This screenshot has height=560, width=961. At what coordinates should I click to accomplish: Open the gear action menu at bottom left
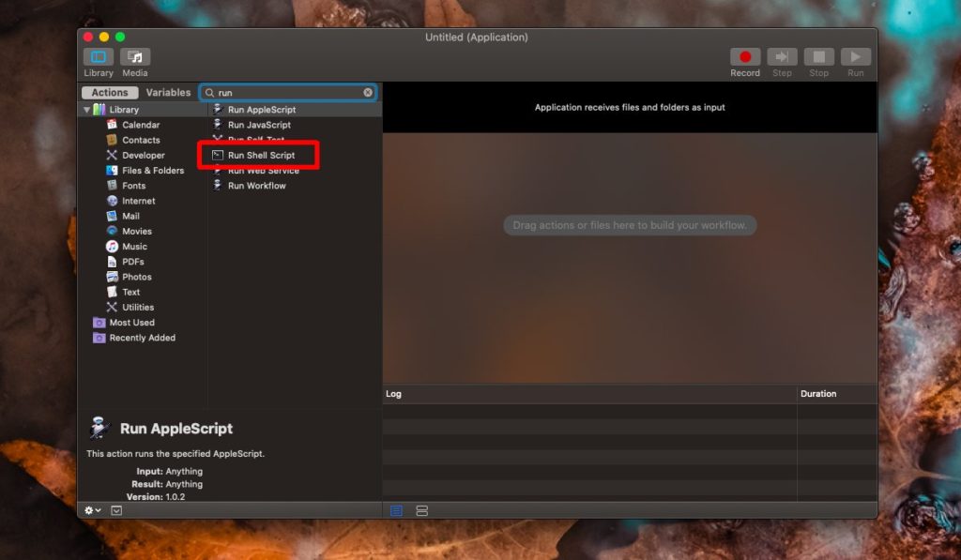pyautogui.click(x=88, y=509)
